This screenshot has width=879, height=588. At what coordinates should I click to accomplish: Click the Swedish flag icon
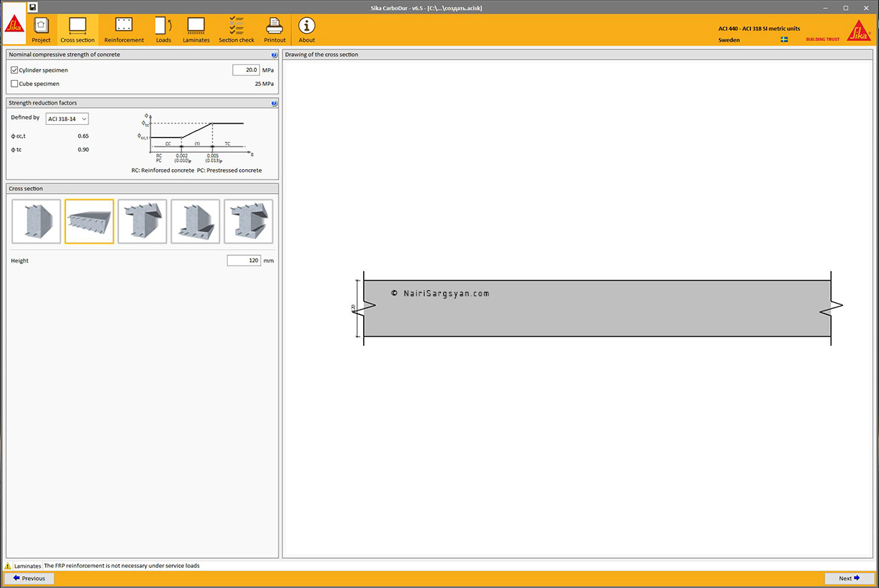(x=784, y=40)
